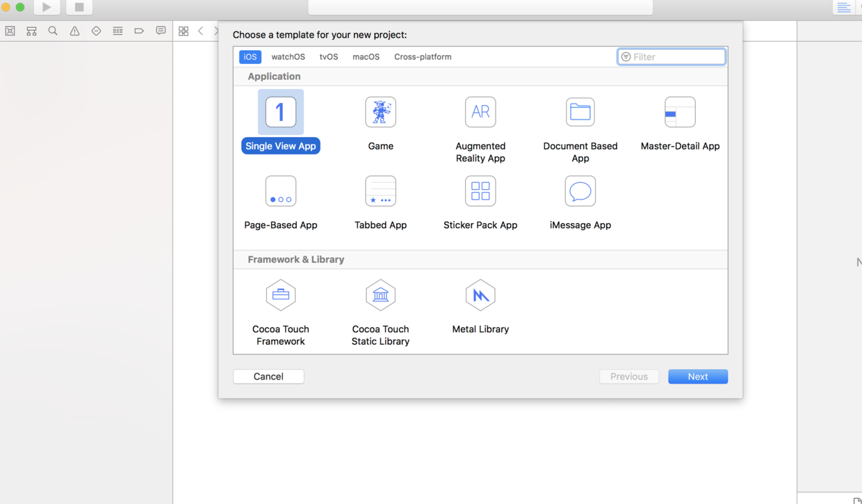862x504 pixels.
Task: Select the Master-Detail App template icon
Action: [x=680, y=112]
